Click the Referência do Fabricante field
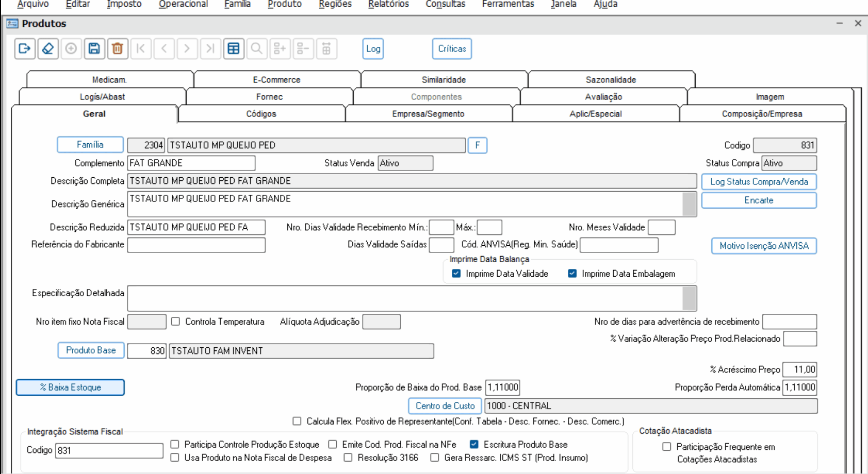 (x=196, y=245)
